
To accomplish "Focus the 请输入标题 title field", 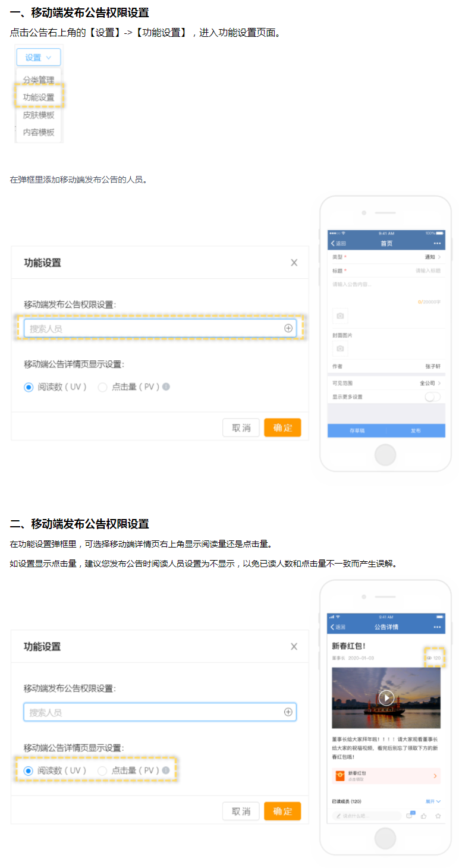I will tap(428, 271).
